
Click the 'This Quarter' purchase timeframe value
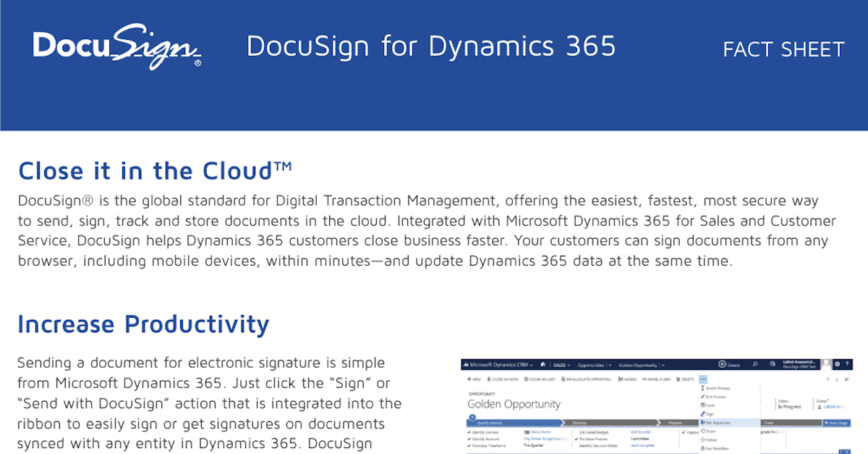pos(535,445)
